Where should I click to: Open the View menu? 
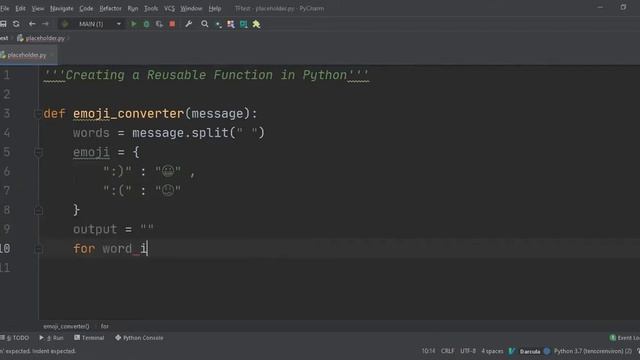(38, 8)
